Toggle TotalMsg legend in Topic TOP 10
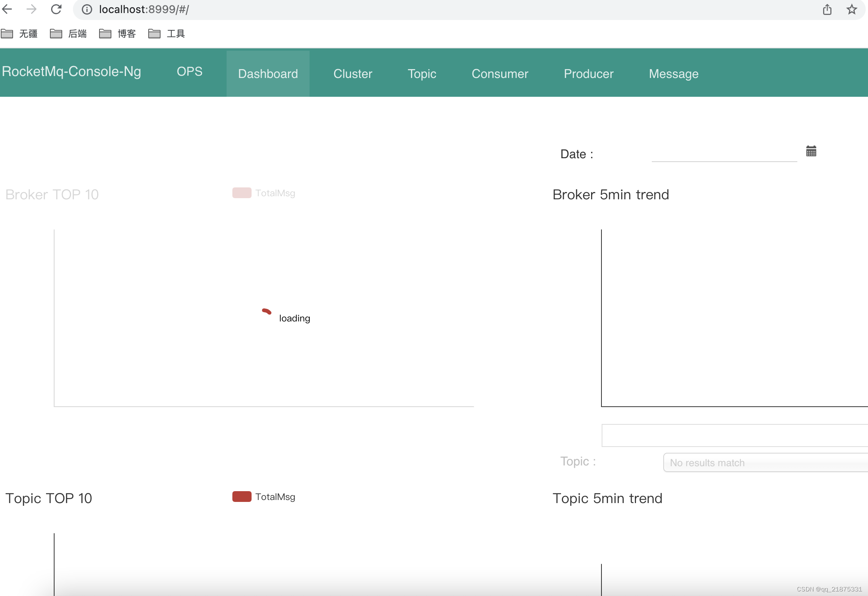This screenshot has width=868, height=596. tap(242, 497)
